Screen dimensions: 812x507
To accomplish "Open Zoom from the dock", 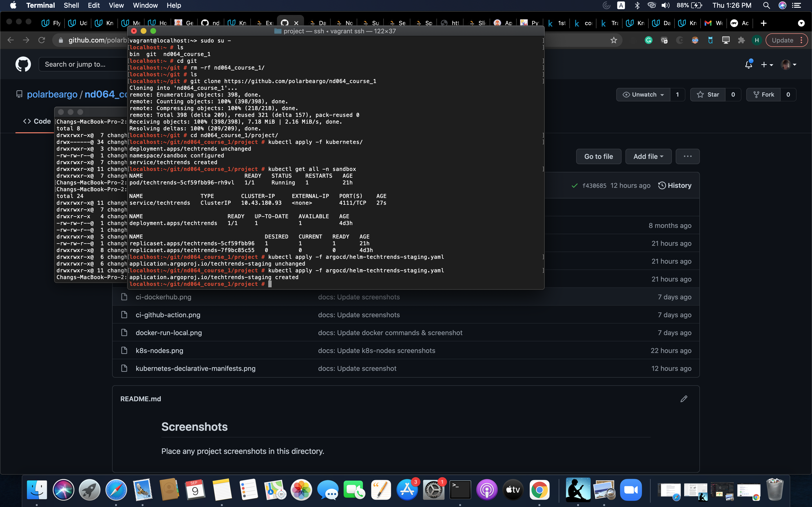I will [x=631, y=490].
